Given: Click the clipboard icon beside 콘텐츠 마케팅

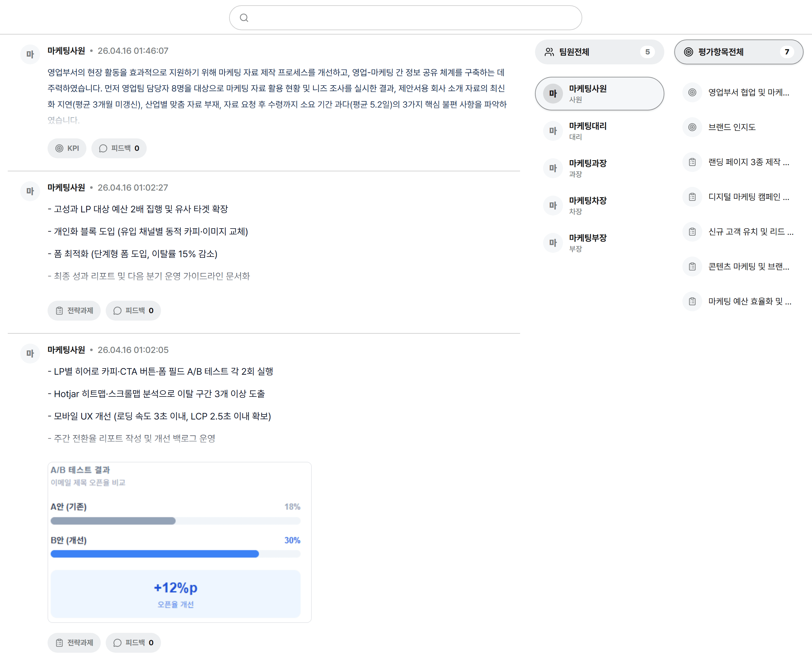Looking at the screenshot, I should [692, 267].
